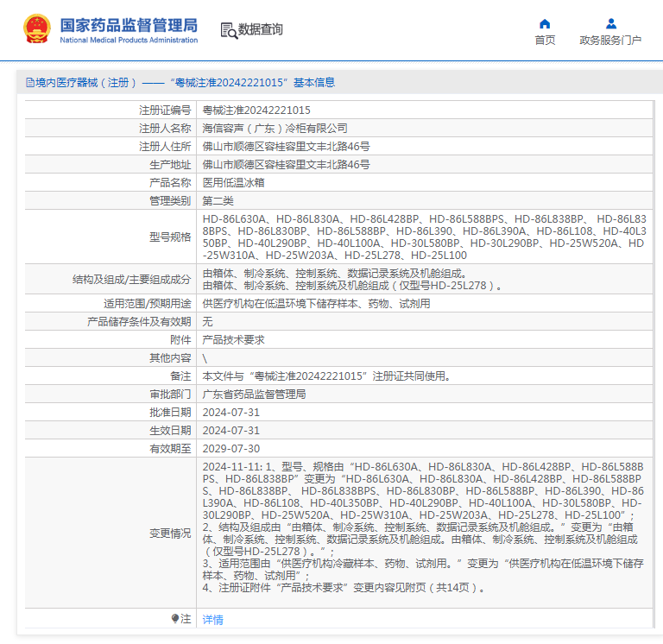The height and width of the screenshot is (644, 663).
Task: Click the 结构及组成 composition value cell
Action: click(x=425, y=280)
